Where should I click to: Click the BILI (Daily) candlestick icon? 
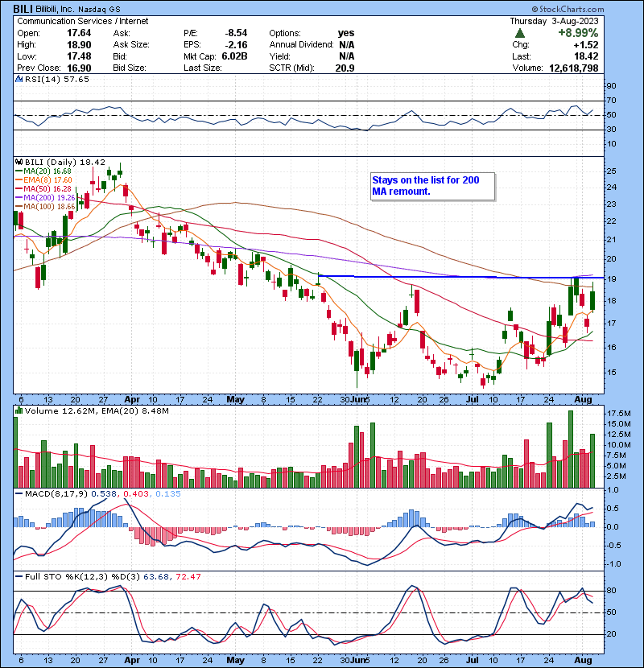click(x=19, y=162)
